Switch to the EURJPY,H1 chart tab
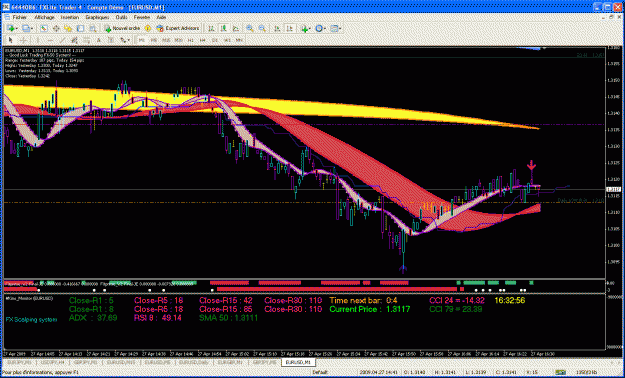This screenshot has width=625, height=378. (20, 362)
